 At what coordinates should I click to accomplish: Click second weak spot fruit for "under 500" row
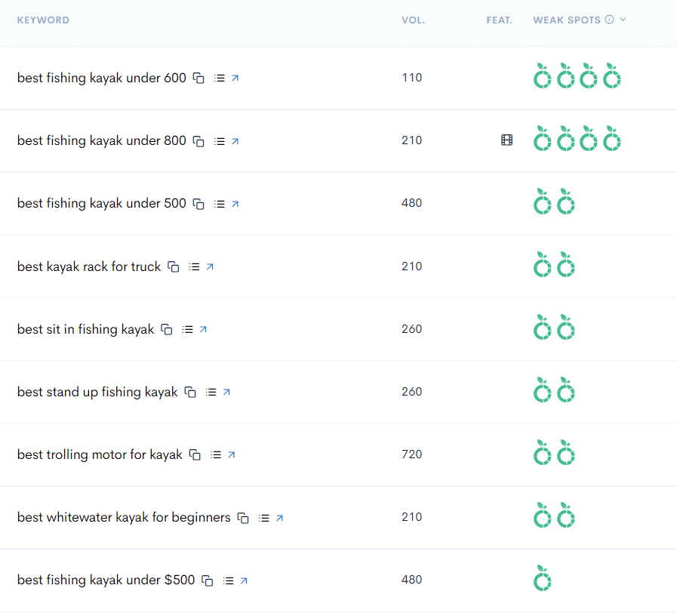click(565, 202)
